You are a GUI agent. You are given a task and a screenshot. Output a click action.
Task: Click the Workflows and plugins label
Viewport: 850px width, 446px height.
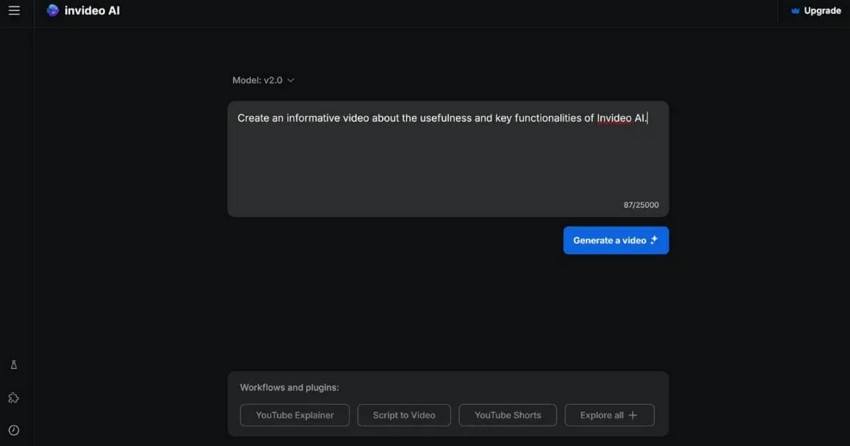click(289, 387)
